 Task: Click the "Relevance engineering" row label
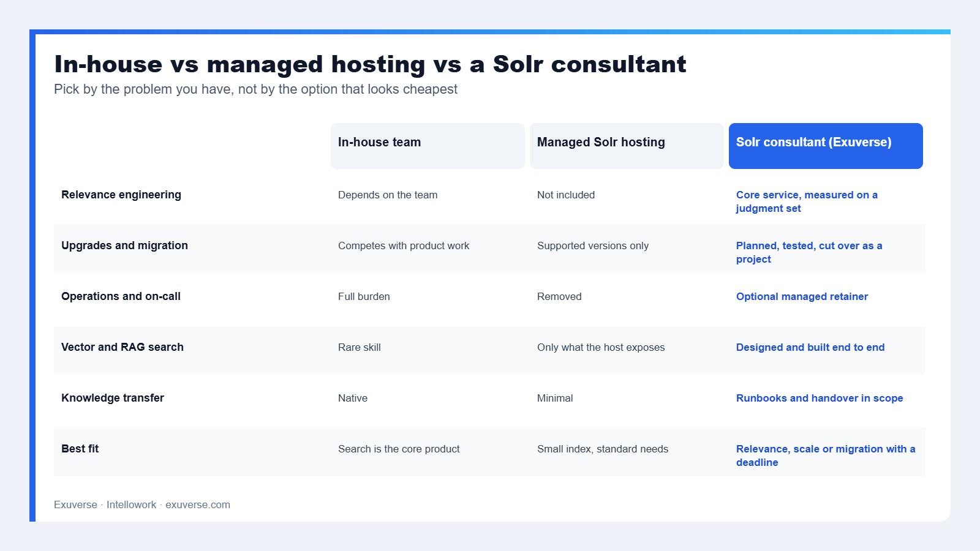121,195
